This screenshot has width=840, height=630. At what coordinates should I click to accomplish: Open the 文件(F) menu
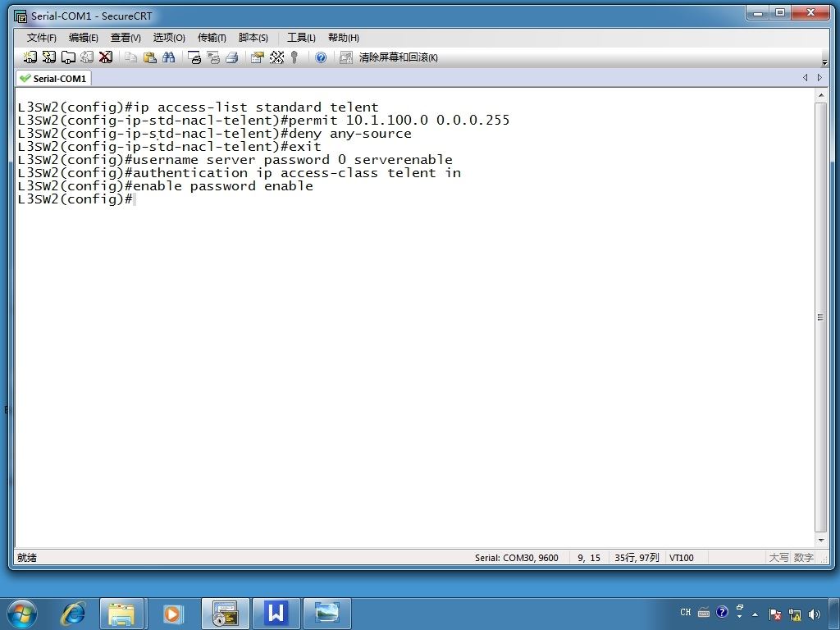click(41, 38)
